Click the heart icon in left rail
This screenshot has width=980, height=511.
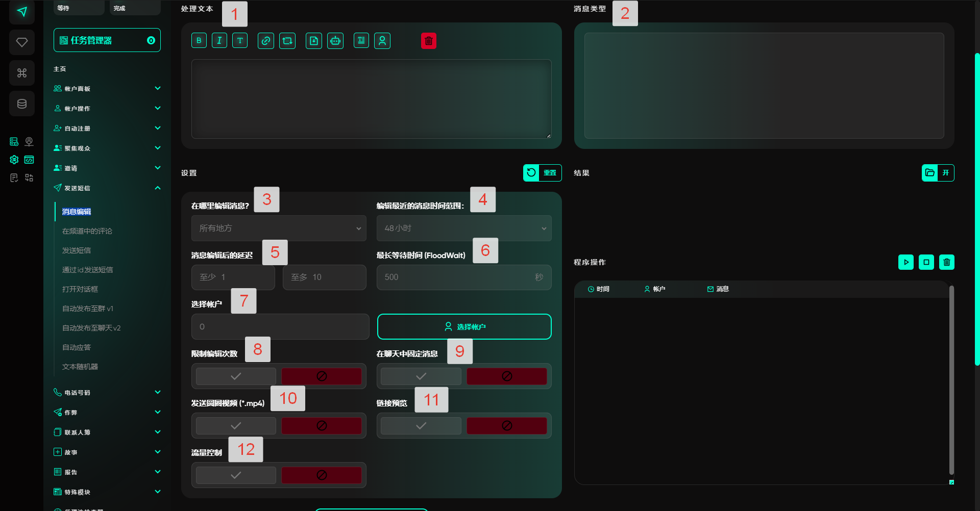22,42
